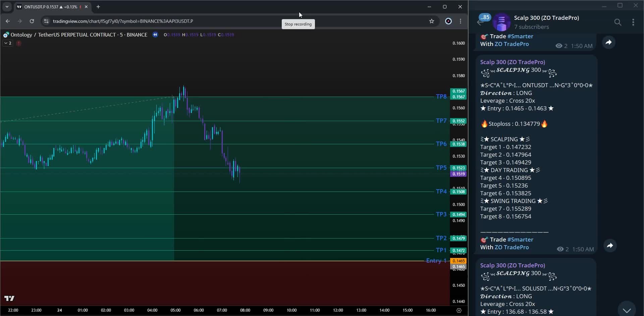Click the replay rewind icon beside BINANCE
This screenshot has height=316, width=644.
click(x=155, y=35)
